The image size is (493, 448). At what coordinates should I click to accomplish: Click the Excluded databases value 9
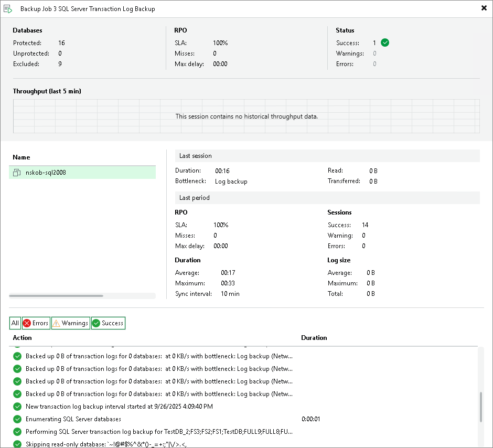(60, 64)
